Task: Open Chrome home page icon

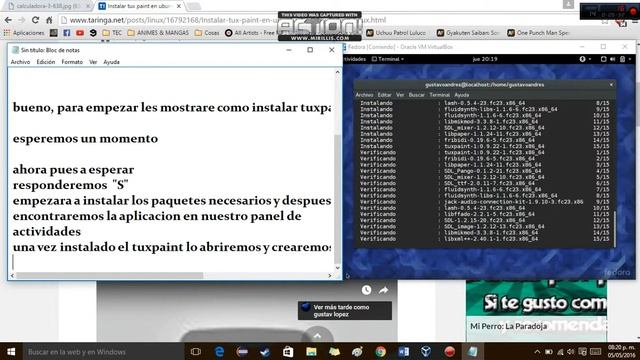Action: 49,20
